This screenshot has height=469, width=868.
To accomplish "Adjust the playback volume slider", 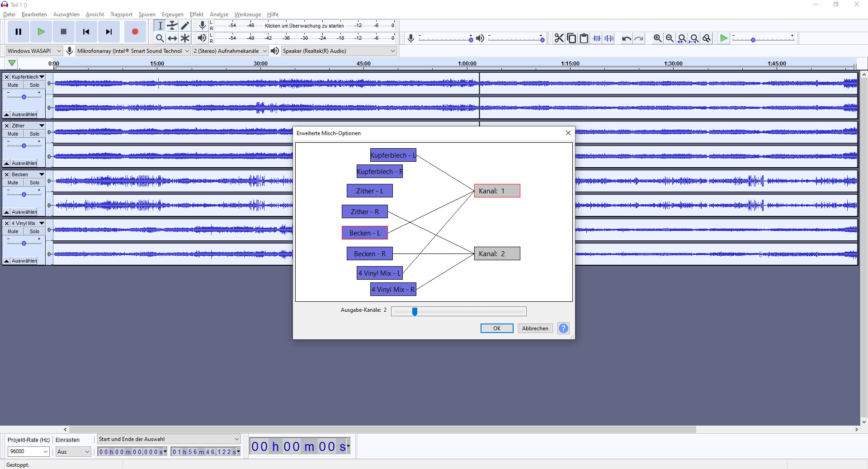I will pos(515,39).
